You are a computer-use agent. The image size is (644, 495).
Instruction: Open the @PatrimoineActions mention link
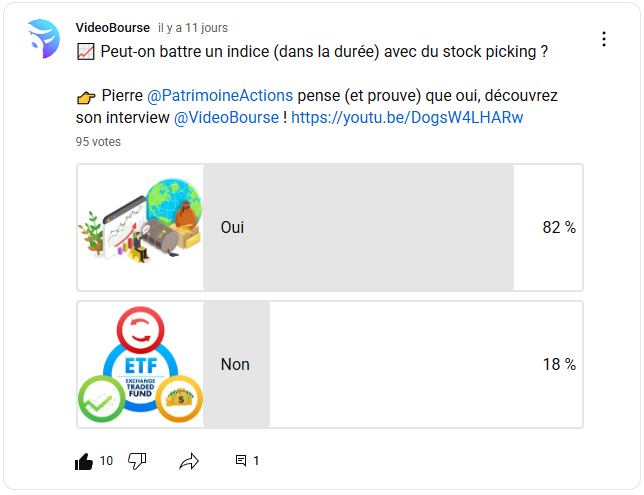point(220,96)
